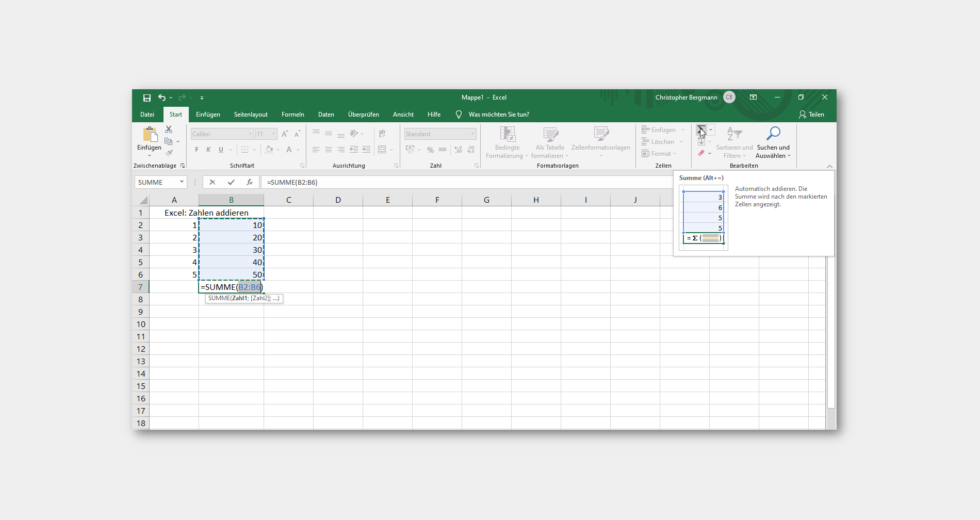Click the align left icon
The width and height of the screenshot is (980, 520).
(316, 150)
